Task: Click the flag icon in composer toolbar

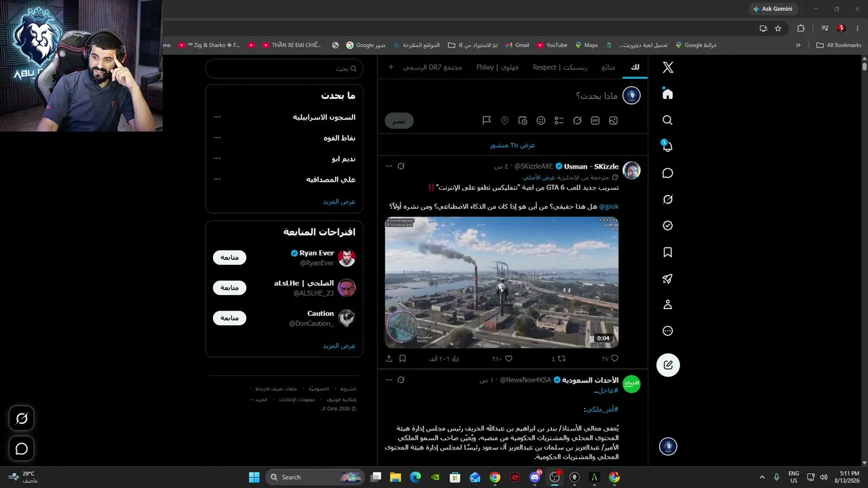Action: click(486, 121)
